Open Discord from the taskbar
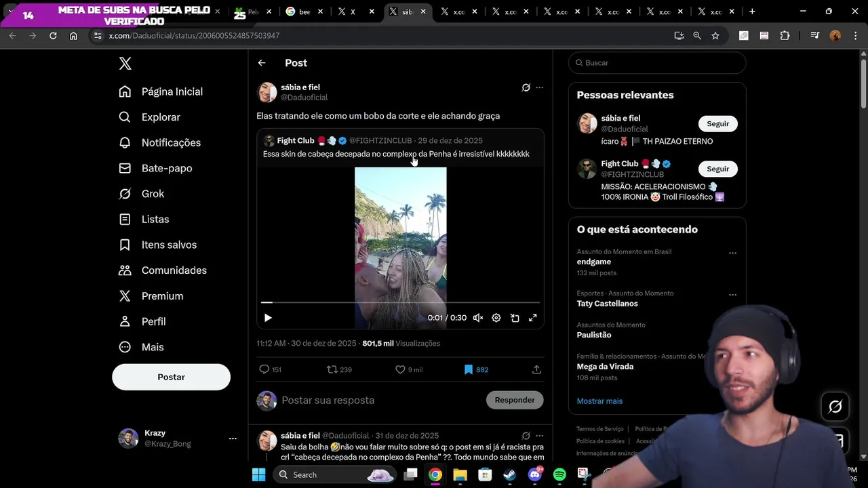The image size is (868, 488). coord(534,474)
